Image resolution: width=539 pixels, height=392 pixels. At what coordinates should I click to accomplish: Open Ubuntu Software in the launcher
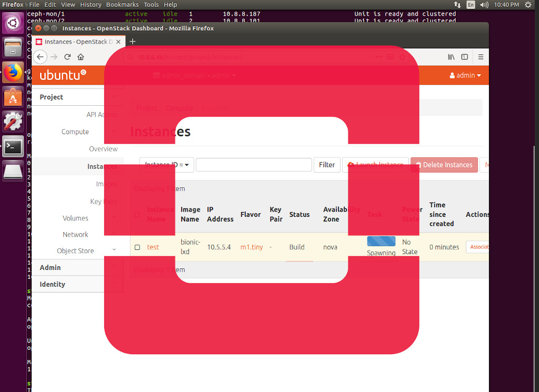tap(13, 97)
